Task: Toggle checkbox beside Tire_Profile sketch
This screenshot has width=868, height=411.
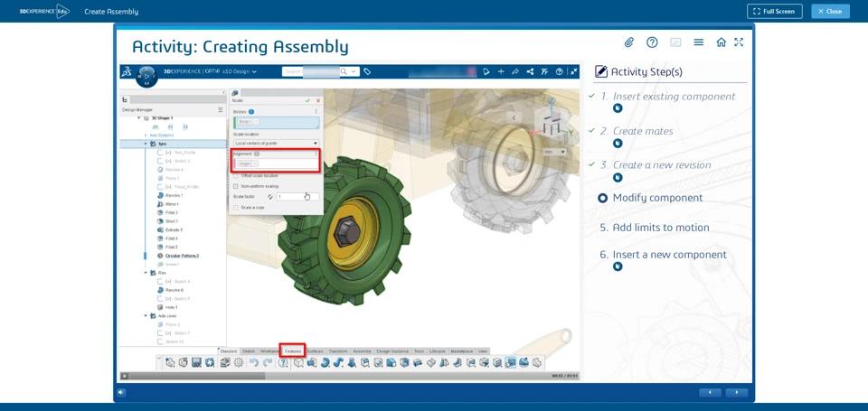Action: click(x=160, y=153)
